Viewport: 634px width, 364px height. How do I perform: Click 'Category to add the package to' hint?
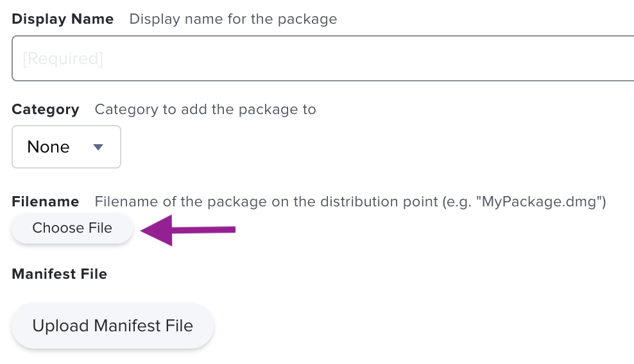(205, 110)
